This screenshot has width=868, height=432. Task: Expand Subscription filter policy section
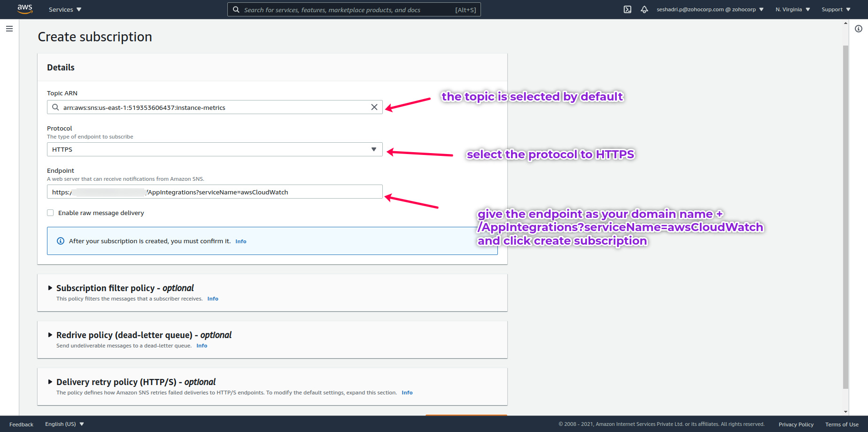click(x=50, y=288)
